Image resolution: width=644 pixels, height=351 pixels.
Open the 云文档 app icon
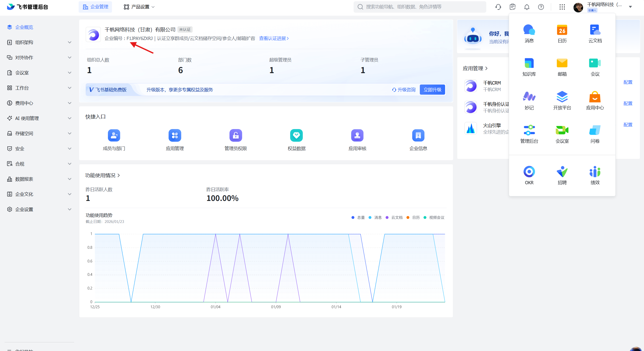click(x=595, y=30)
